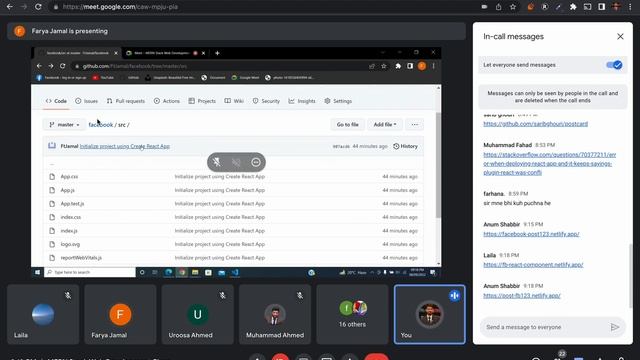Click the send message arrow icon
The width and height of the screenshot is (640, 360).
coord(615,327)
